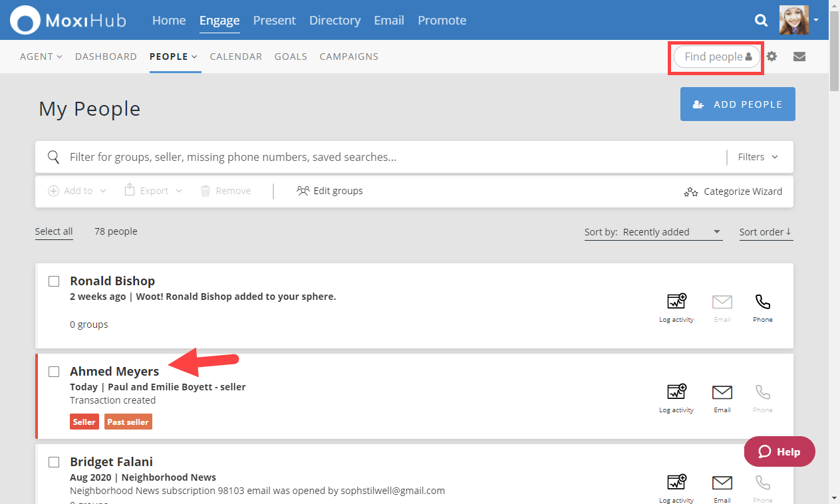Expand the AGENT dropdown menu
This screenshot has height=504, width=840.
(x=41, y=57)
